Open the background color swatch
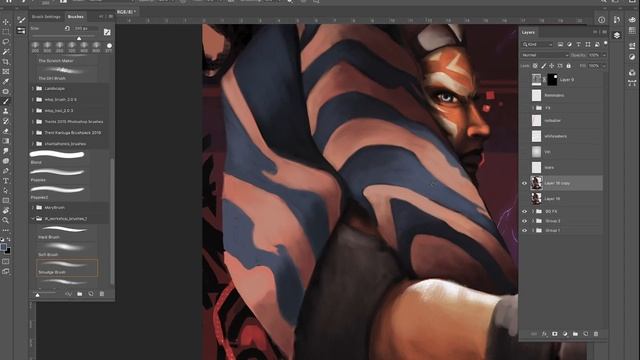This screenshot has width=640, height=360. (8, 251)
